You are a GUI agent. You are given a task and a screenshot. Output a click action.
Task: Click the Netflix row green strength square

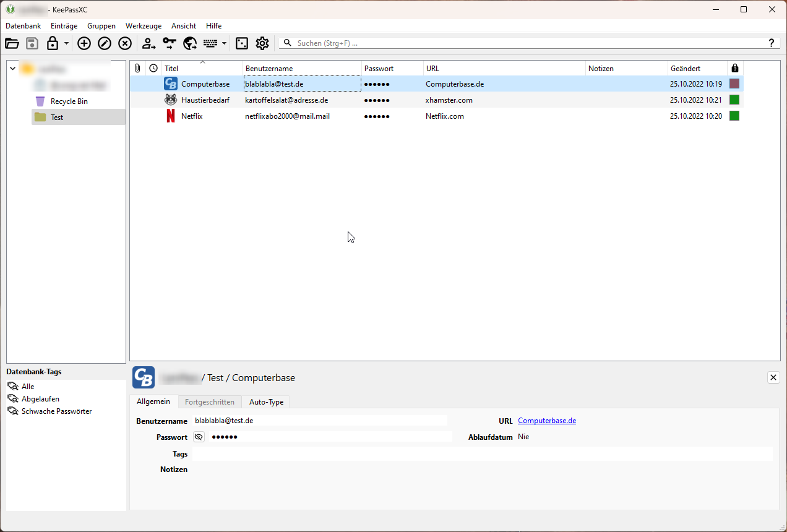point(734,116)
